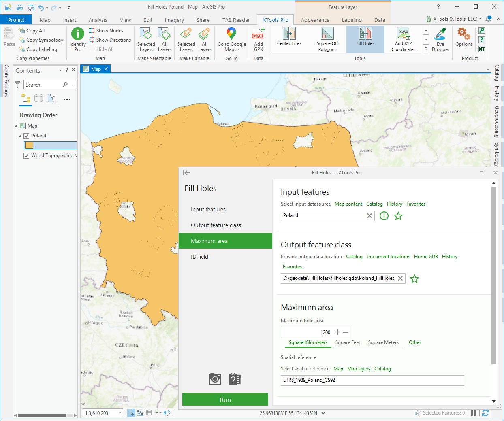Switch to the TAB Reader ribbon tab
Viewport: 504px width, 421px height.
236,20
